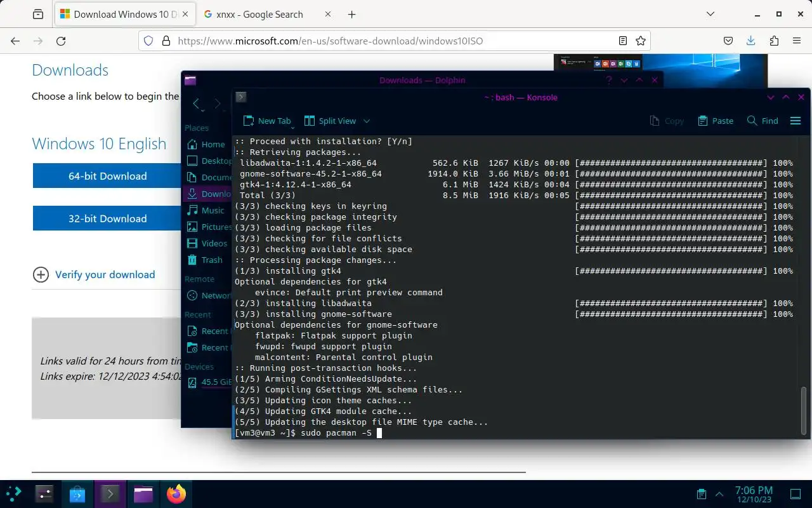Open the clipboard tray icon
This screenshot has height=508, width=812.
(702, 494)
